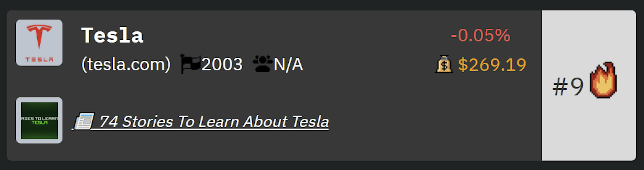The height and width of the screenshot is (170, 644).
Task: Select the 2003 founded year
Action: [222, 64]
